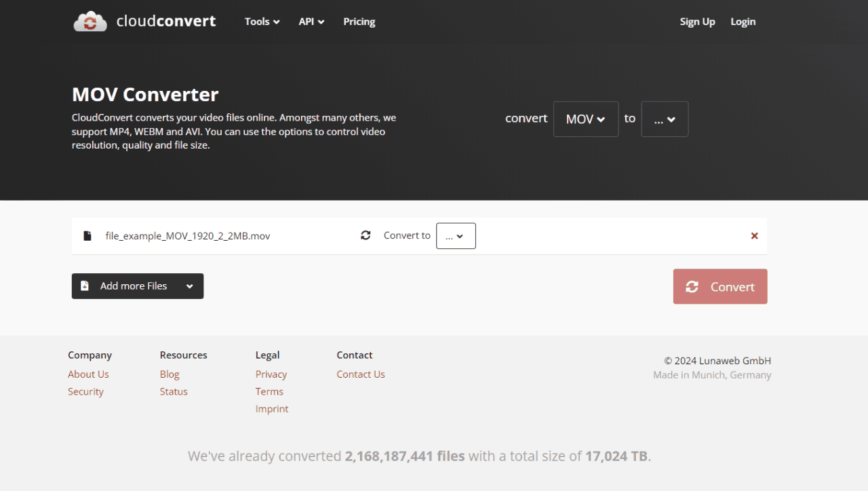Image resolution: width=868 pixels, height=491 pixels.
Task: Click the refresh arrows icon before Convert to
Action: [366, 235]
